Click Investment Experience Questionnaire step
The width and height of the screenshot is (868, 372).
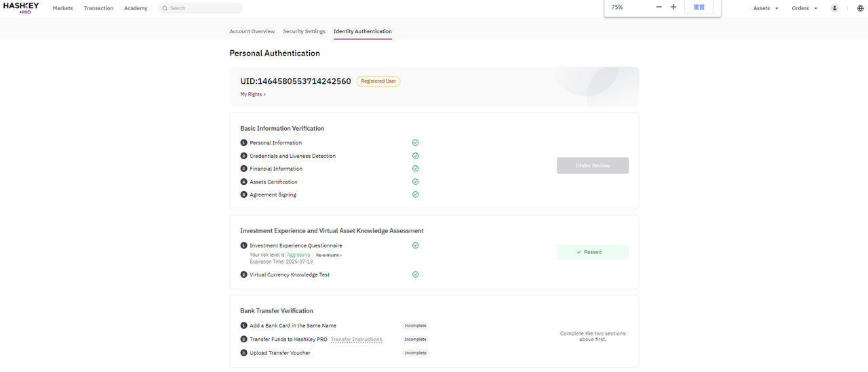[x=296, y=245]
